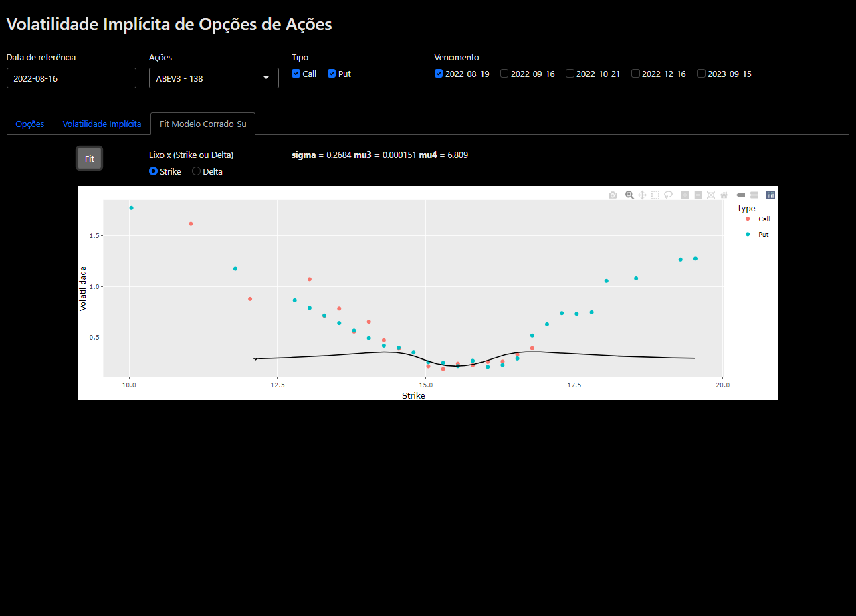
Task: Click the Autoscale icon in modebar
Action: pyautogui.click(x=711, y=195)
